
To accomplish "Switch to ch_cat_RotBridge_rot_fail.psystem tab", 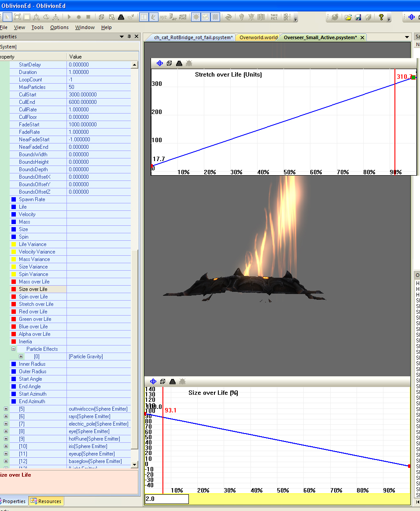I will (193, 37).
